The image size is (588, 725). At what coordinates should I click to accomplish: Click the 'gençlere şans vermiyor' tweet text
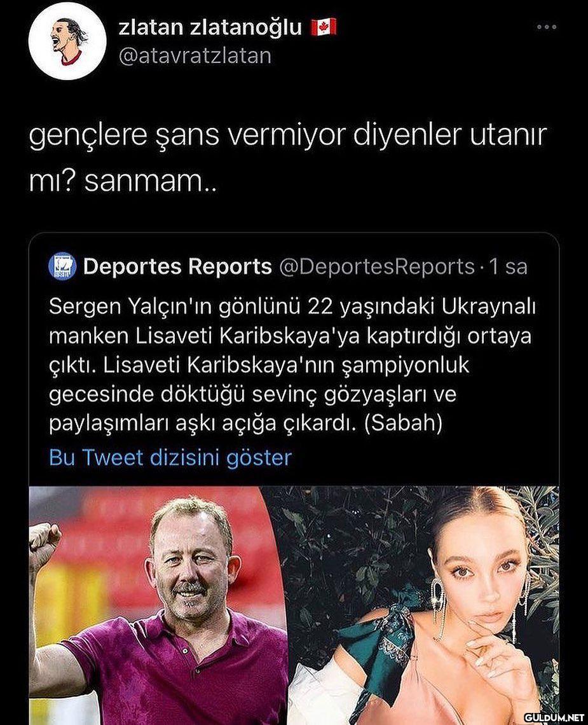click(187, 135)
